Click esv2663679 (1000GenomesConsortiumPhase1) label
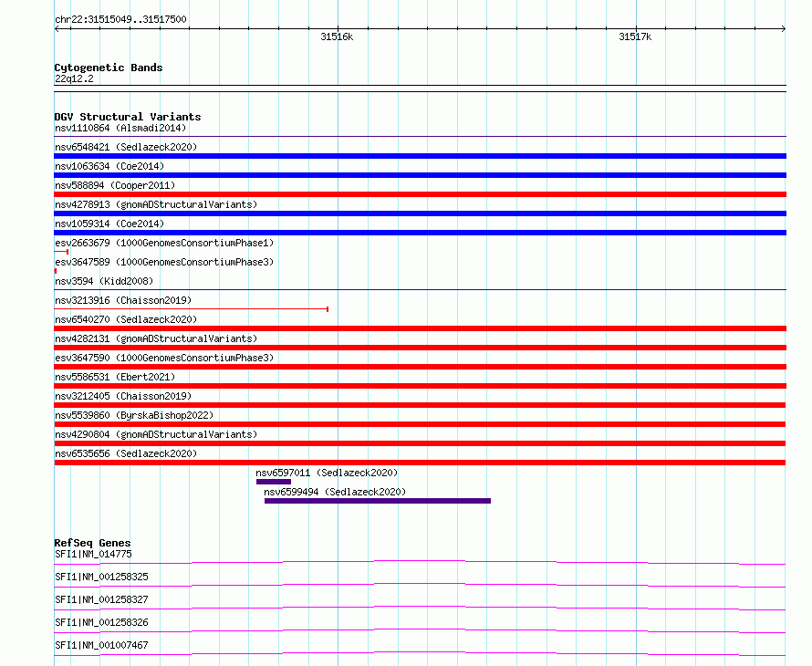This screenshot has width=812, height=666. tap(164, 243)
